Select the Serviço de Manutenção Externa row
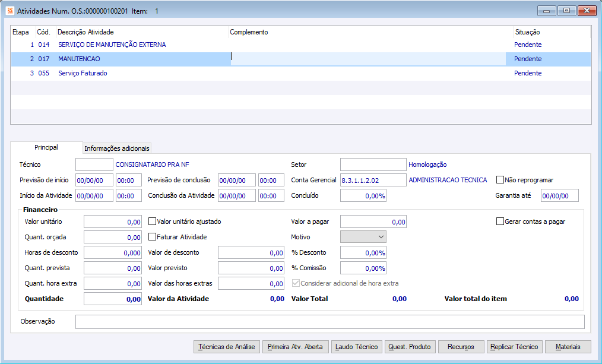This screenshot has height=364, width=602. (112, 45)
